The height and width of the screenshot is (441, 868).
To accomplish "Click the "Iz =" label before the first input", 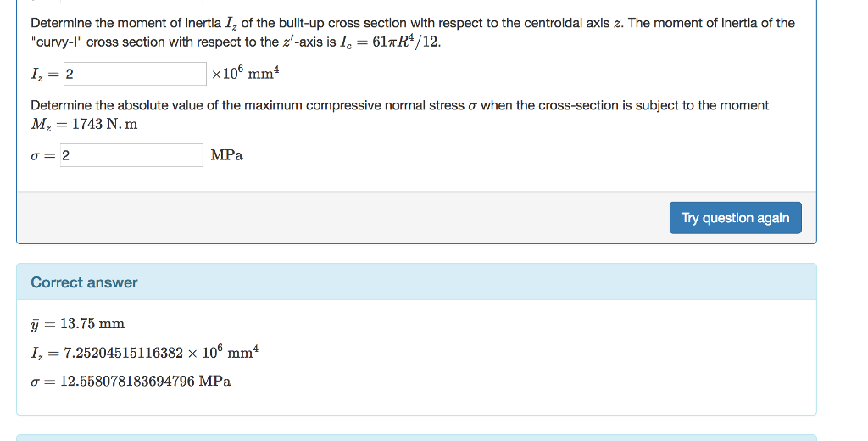I will coord(46,75).
